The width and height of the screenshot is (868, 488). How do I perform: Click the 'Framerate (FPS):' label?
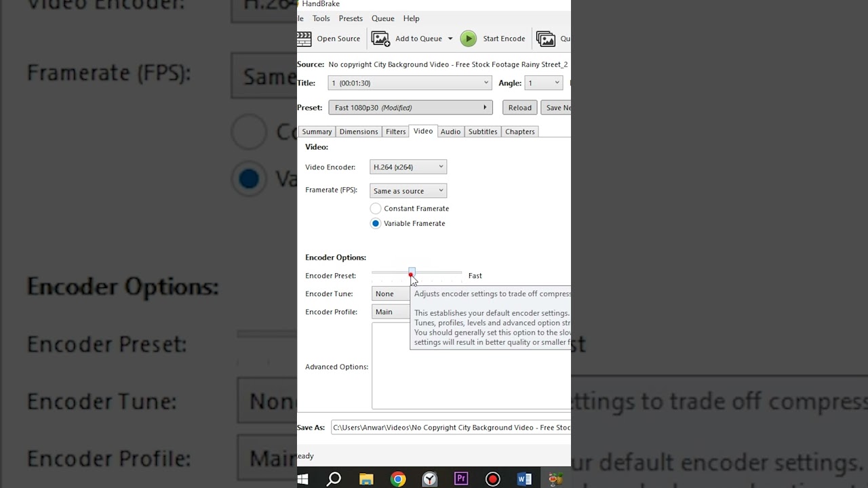pyautogui.click(x=331, y=190)
